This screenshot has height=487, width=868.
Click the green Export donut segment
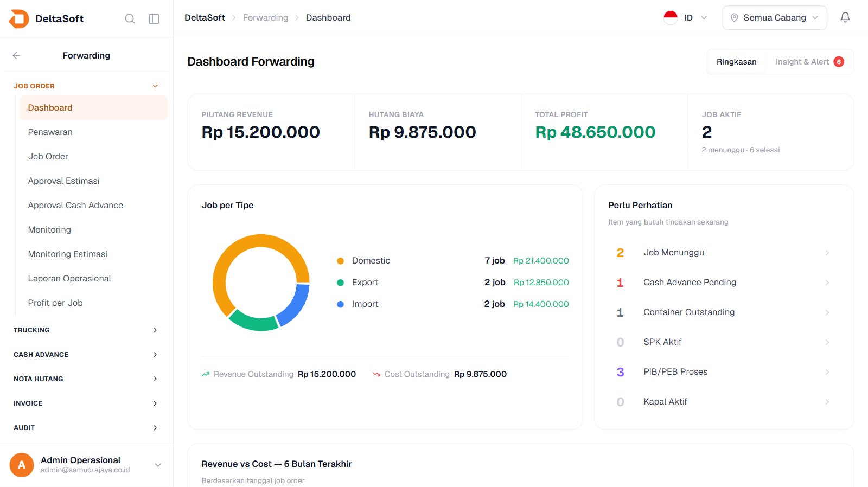[253, 324]
